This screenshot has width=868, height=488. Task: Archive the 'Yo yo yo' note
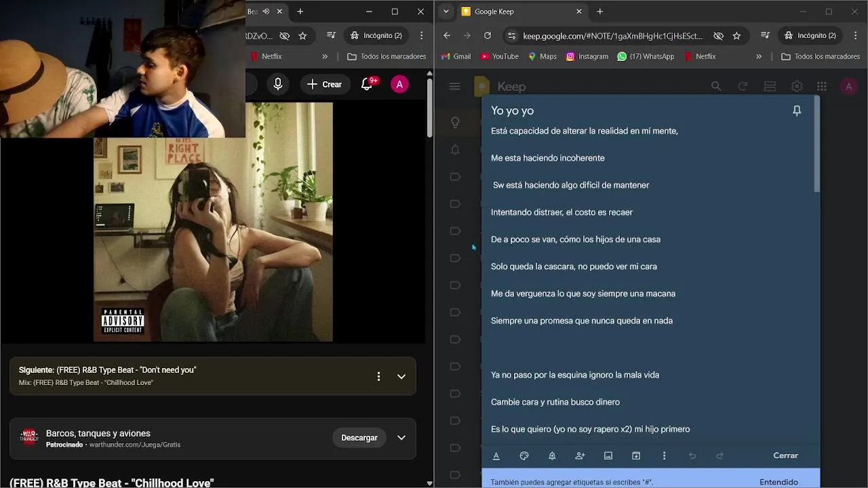click(636, 456)
